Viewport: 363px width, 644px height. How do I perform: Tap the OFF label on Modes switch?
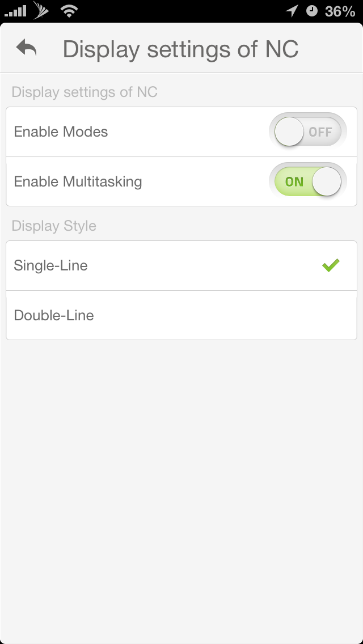320,132
